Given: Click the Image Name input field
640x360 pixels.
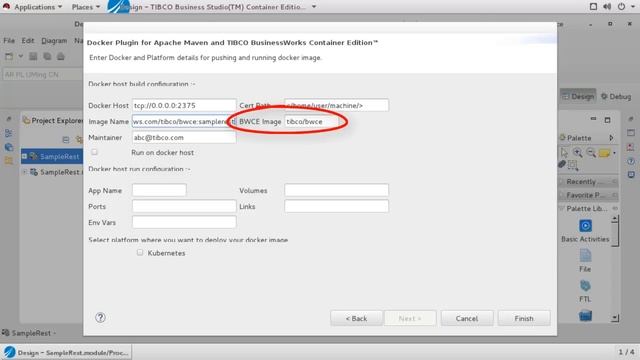Looking at the screenshot, I should pos(184,121).
